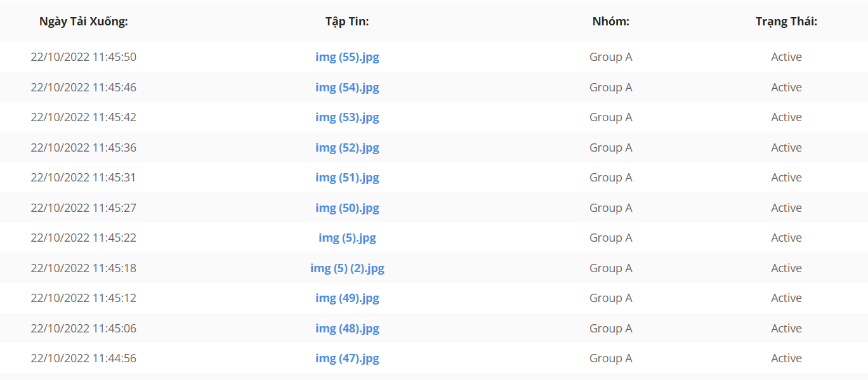Click Active status in img (54).jpg row
The width and height of the screenshot is (868, 380).
[x=786, y=88]
